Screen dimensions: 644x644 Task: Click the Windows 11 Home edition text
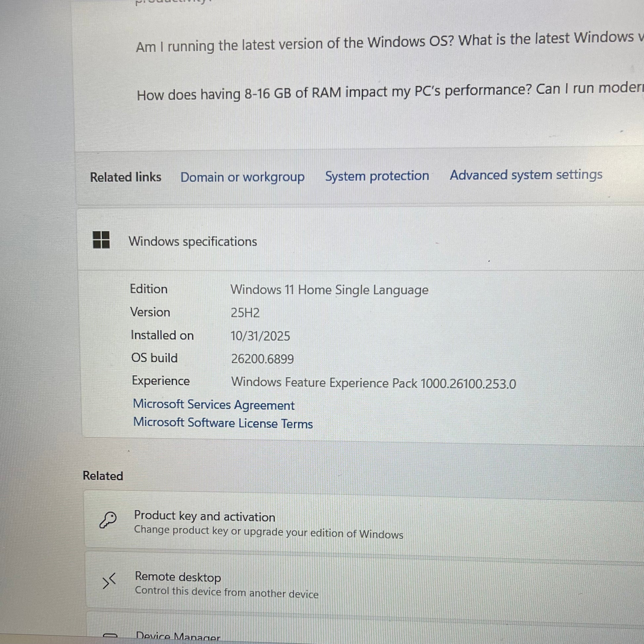(x=329, y=290)
